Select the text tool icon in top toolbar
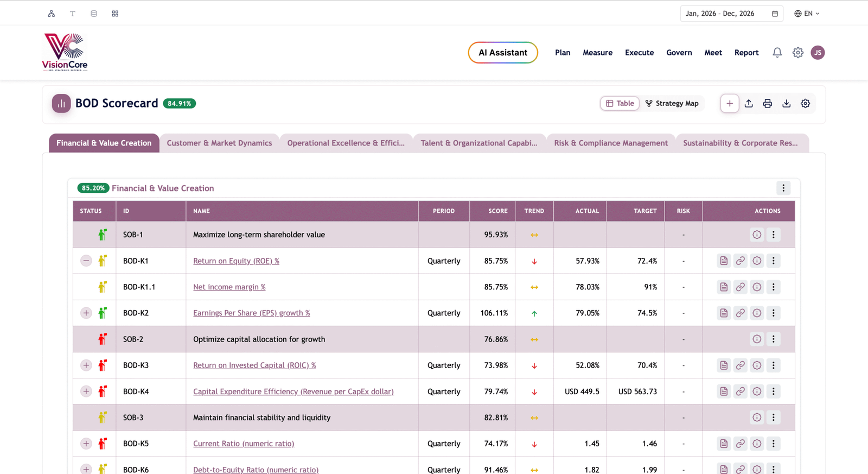 (x=73, y=14)
